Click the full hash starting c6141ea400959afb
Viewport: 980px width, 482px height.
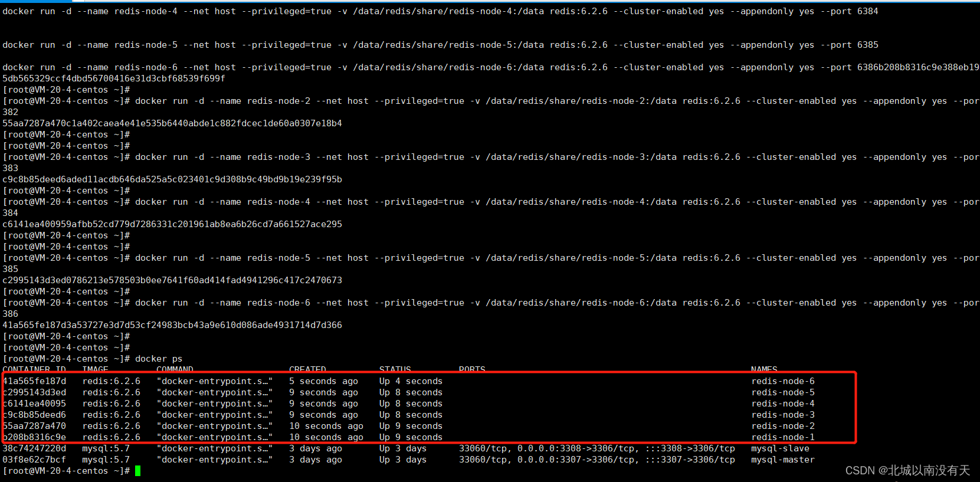pyautogui.click(x=172, y=224)
